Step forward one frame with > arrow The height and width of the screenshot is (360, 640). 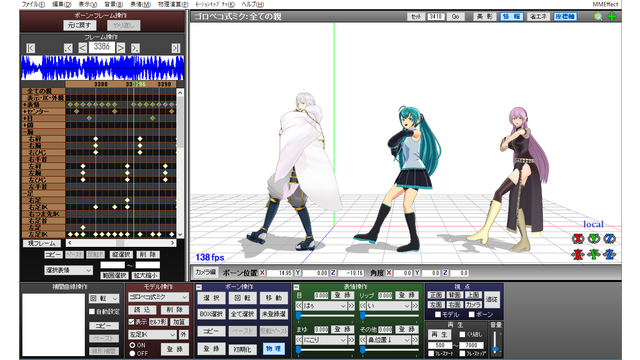(121, 48)
